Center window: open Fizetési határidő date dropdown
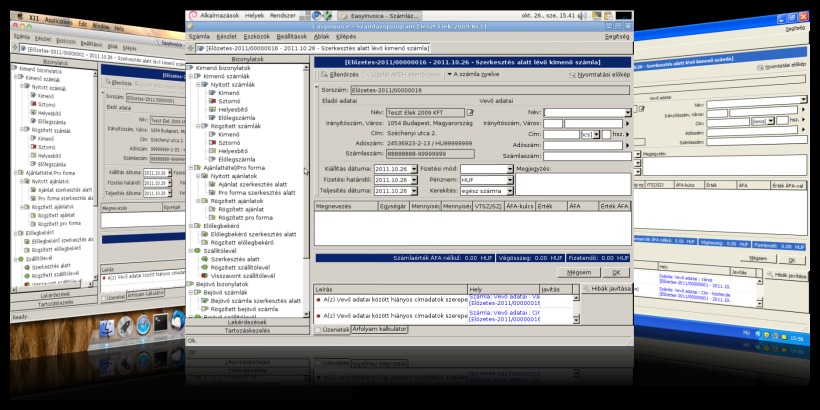The height and width of the screenshot is (410, 820). 414,180
